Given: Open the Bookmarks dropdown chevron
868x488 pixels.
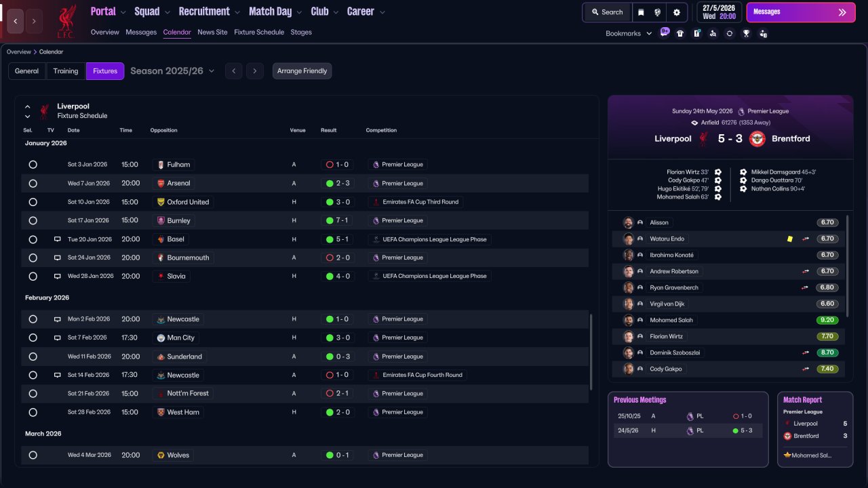Looking at the screenshot, I should click(649, 33).
